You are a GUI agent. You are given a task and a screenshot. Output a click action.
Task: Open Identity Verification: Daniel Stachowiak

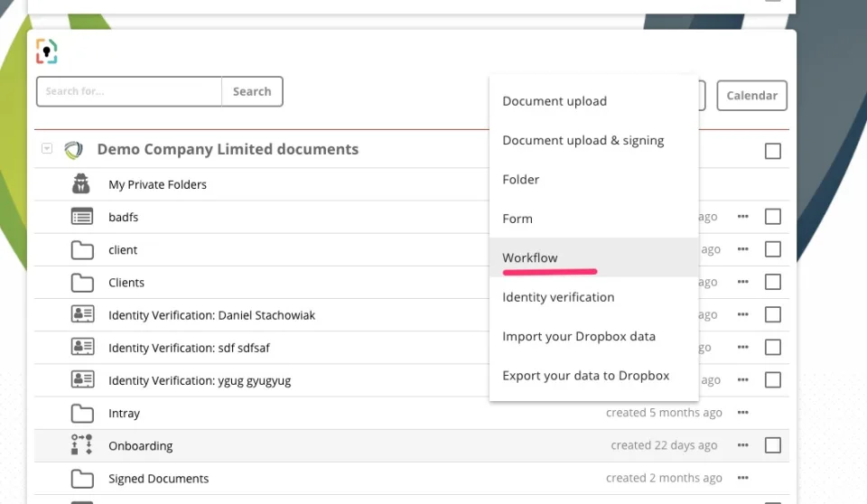[x=211, y=315]
